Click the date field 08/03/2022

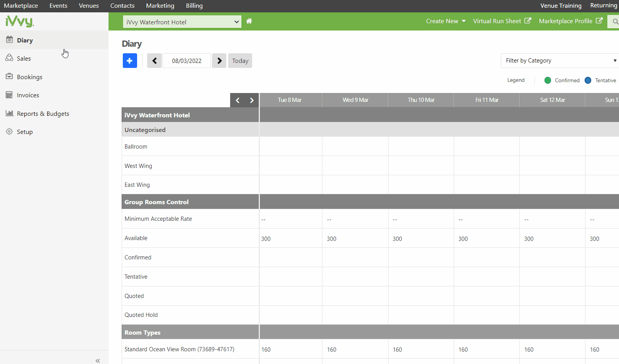pos(187,61)
